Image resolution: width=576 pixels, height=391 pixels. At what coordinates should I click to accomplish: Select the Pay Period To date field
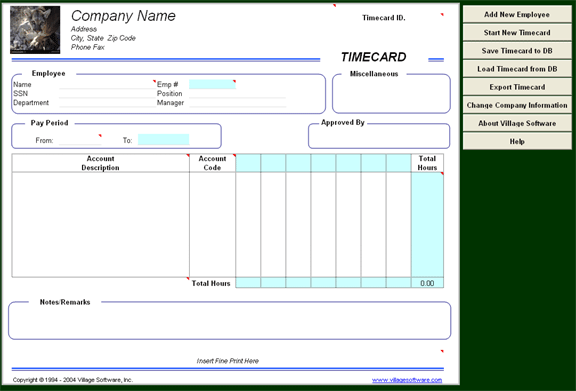(163, 140)
